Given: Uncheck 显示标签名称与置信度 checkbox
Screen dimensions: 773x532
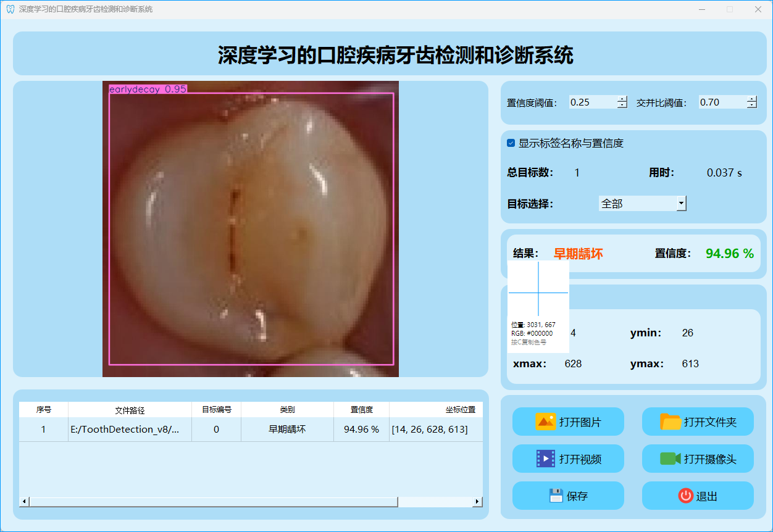Looking at the screenshot, I should click(511, 143).
